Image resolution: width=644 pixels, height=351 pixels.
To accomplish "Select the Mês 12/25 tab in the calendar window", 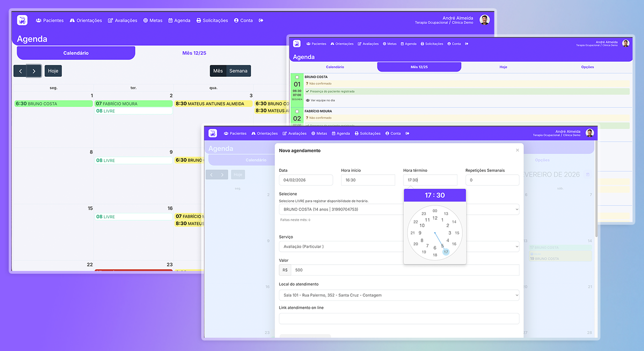I will coord(194,53).
